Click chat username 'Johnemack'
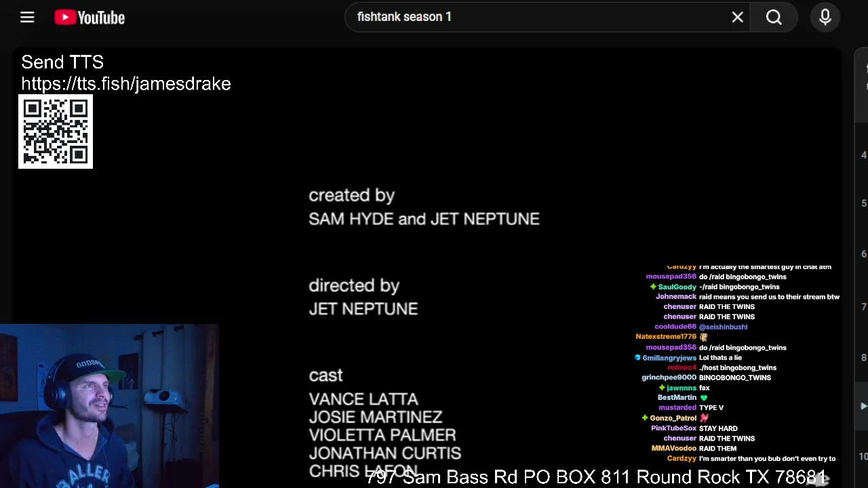868x488 pixels. 676,297
